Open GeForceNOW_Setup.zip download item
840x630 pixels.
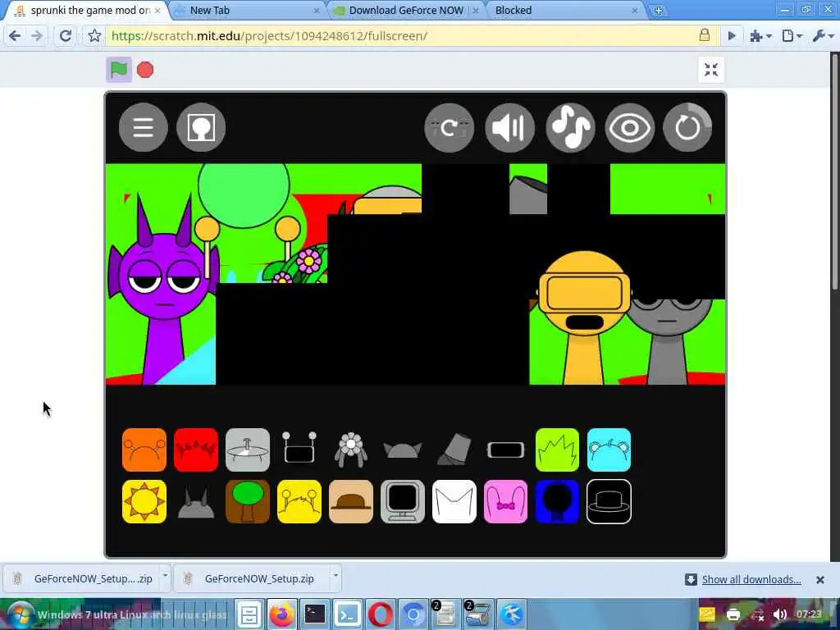click(252, 578)
